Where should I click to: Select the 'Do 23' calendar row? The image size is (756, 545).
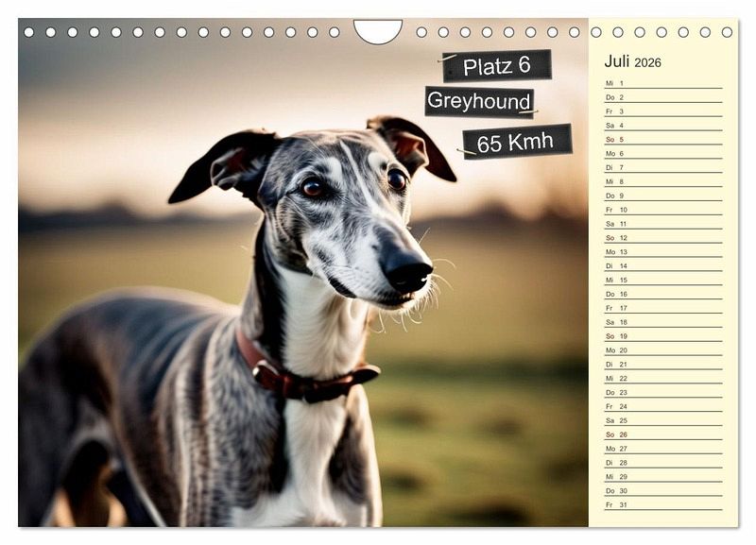[x=663, y=392]
